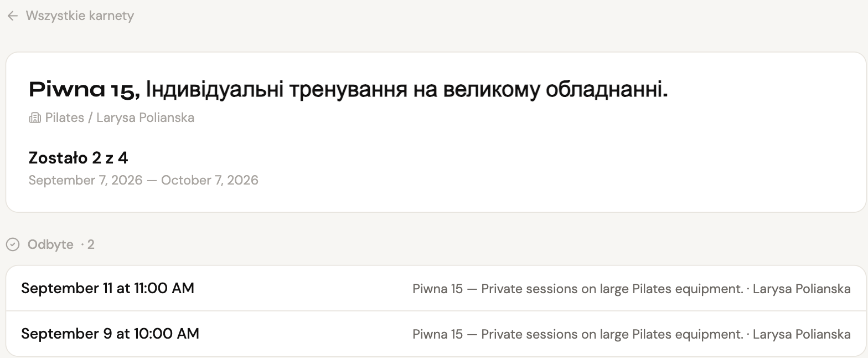The width and height of the screenshot is (868, 358).
Task: Go back to Wszystkie karnety
Action: pyautogui.click(x=70, y=16)
